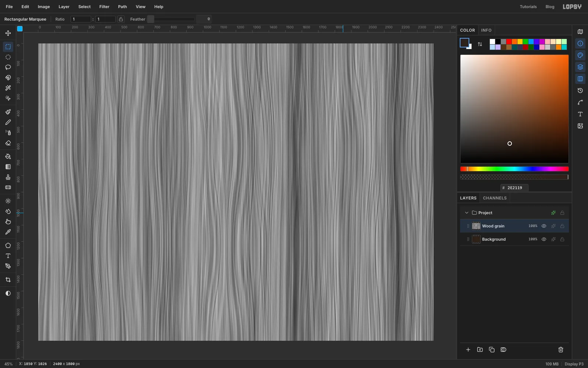
Task: Add a new layer with plus icon
Action: [x=468, y=350]
